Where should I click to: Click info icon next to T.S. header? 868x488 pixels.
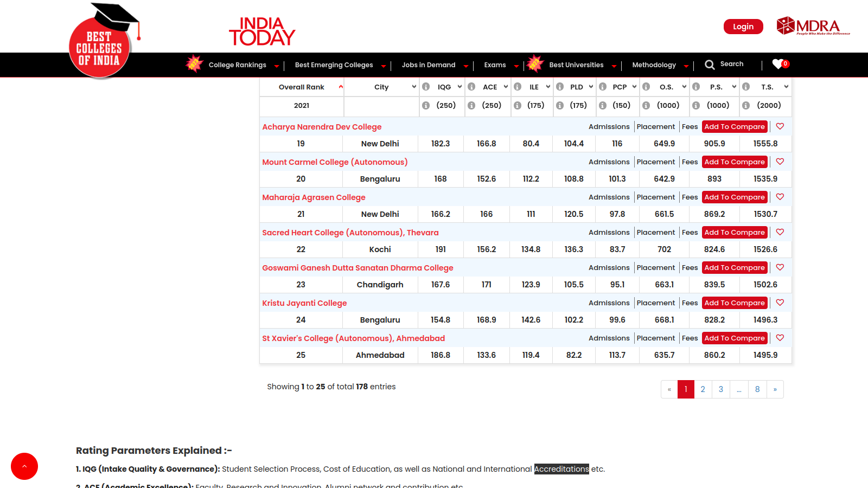tap(746, 87)
